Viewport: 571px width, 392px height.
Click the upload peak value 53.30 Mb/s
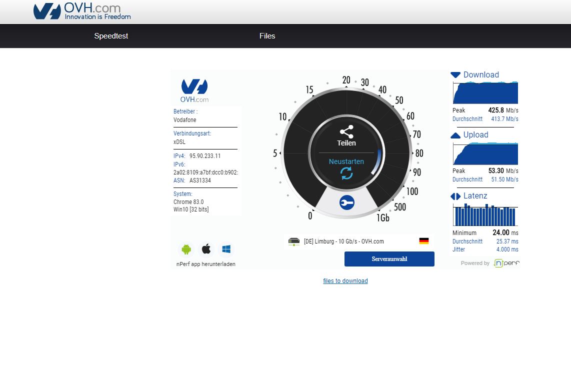503,171
